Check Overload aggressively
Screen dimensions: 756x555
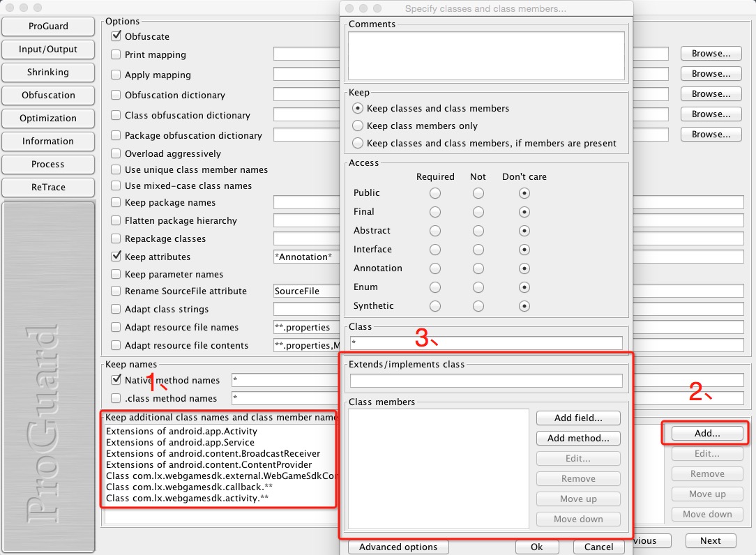pyautogui.click(x=116, y=153)
